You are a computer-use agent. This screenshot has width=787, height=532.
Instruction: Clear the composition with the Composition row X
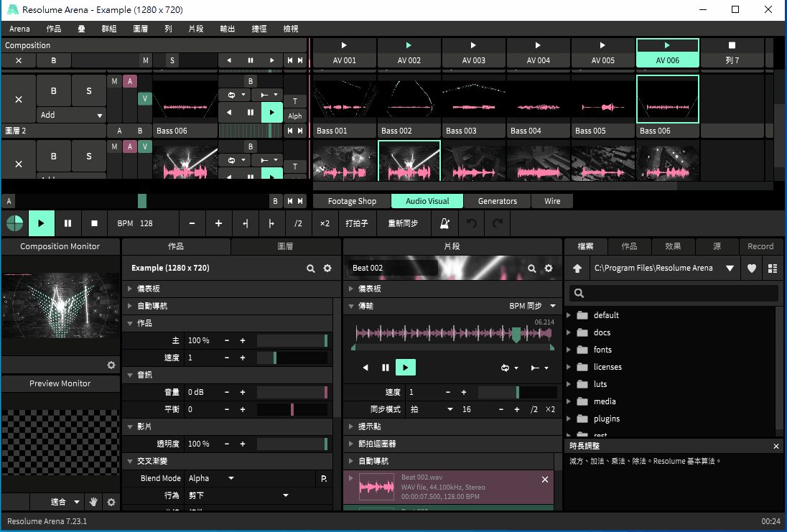(x=19, y=60)
